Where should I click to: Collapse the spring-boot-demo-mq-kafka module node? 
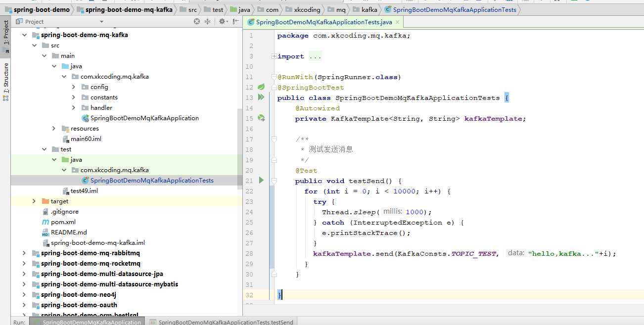click(x=24, y=35)
